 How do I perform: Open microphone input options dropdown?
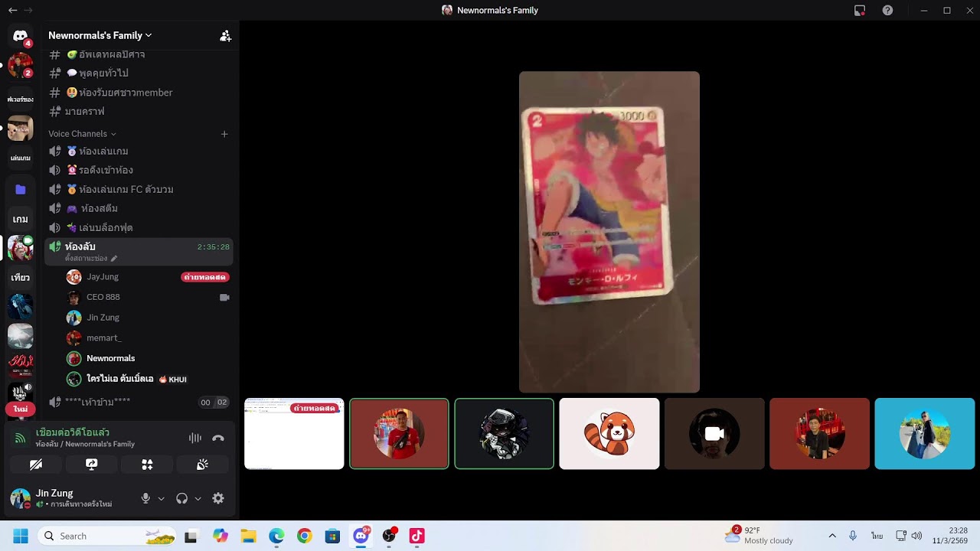coord(161,498)
